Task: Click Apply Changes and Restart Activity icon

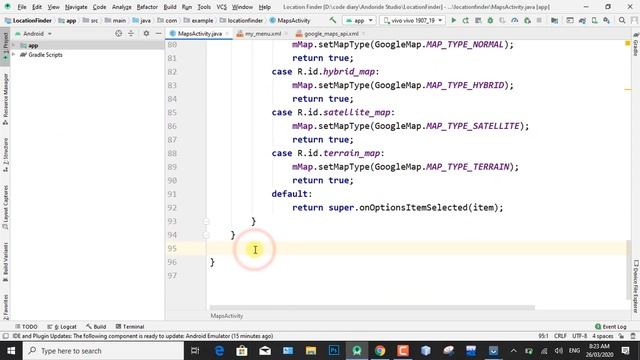Action: (x=466, y=20)
